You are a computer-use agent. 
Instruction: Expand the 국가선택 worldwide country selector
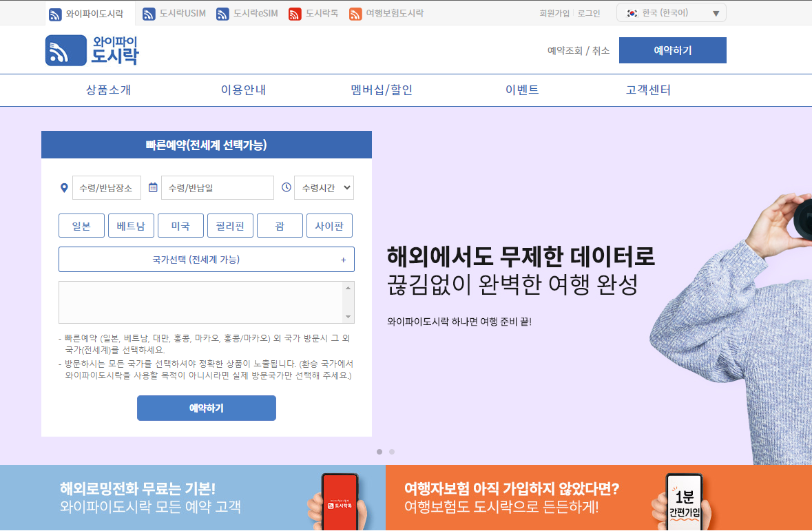206,259
